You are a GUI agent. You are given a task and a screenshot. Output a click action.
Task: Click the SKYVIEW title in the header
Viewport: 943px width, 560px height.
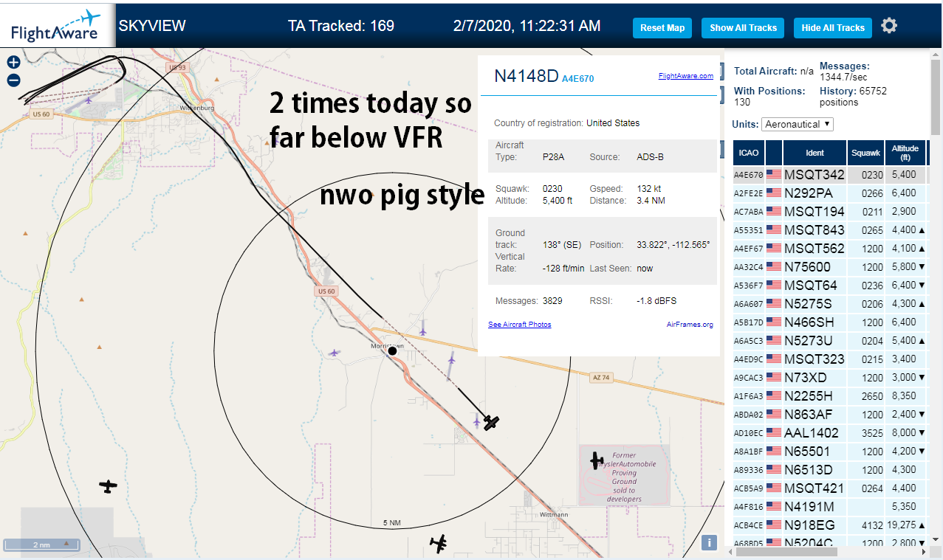(152, 26)
